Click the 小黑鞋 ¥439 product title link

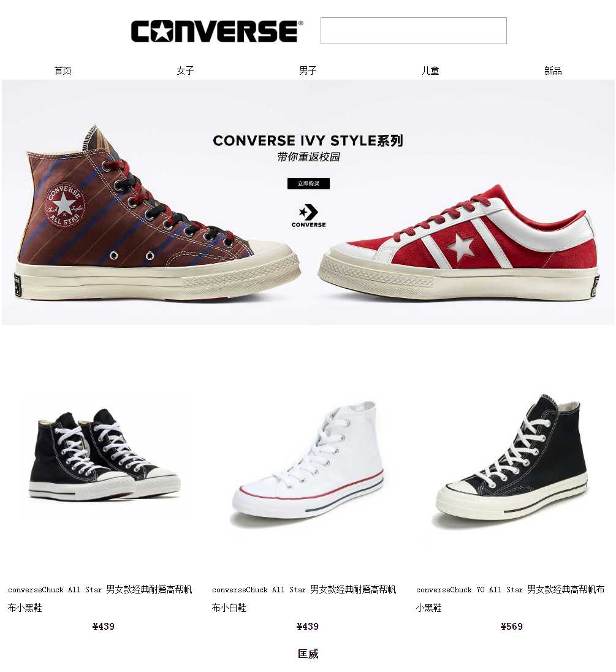point(100,598)
